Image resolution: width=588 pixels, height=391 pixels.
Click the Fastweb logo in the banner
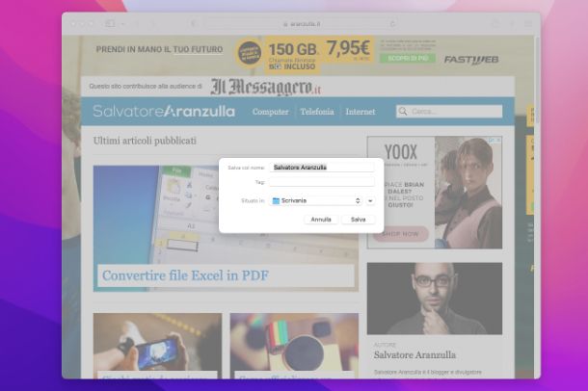[471, 60]
